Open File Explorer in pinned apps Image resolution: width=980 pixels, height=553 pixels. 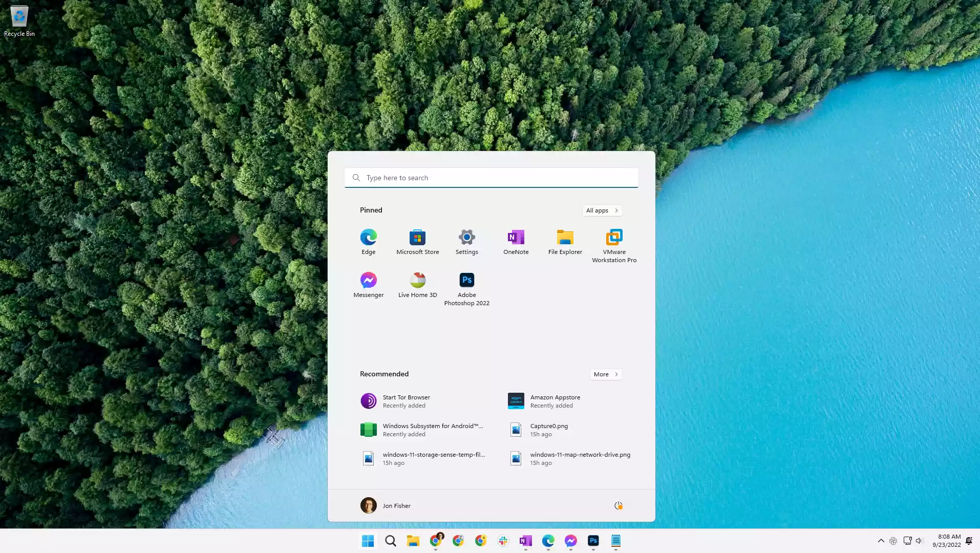(x=565, y=241)
